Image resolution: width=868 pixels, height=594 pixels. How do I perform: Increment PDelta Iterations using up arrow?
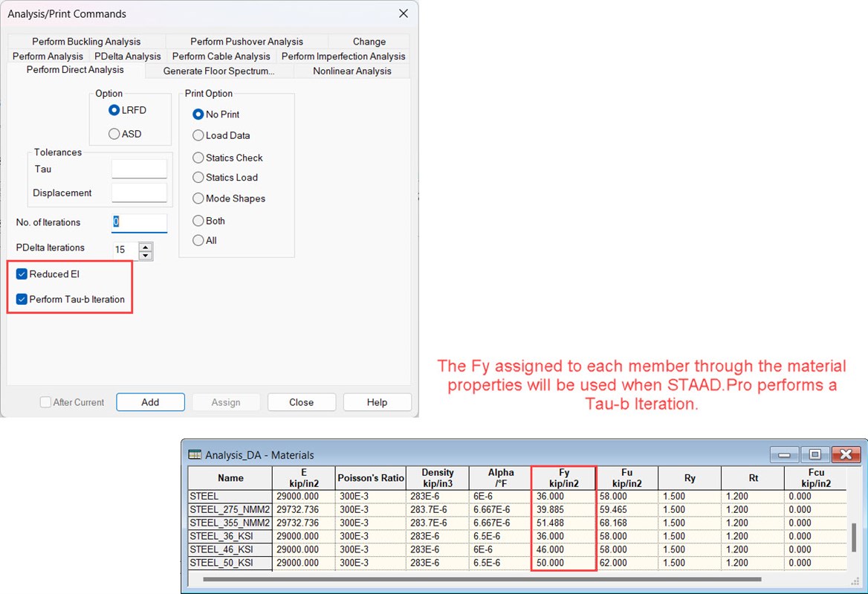pyautogui.click(x=146, y=246)
